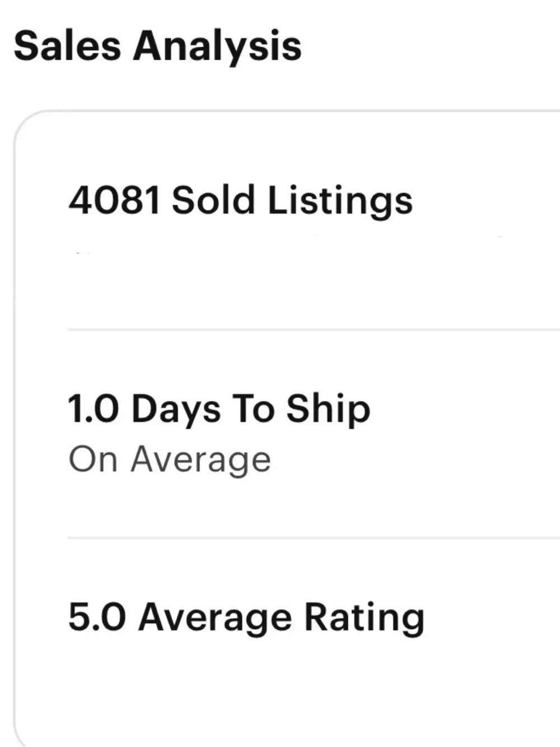Click the word Rating
Image resolution: width=560 pixels, height=747 pixels.
pyautogui.click(x=364, y=618)
